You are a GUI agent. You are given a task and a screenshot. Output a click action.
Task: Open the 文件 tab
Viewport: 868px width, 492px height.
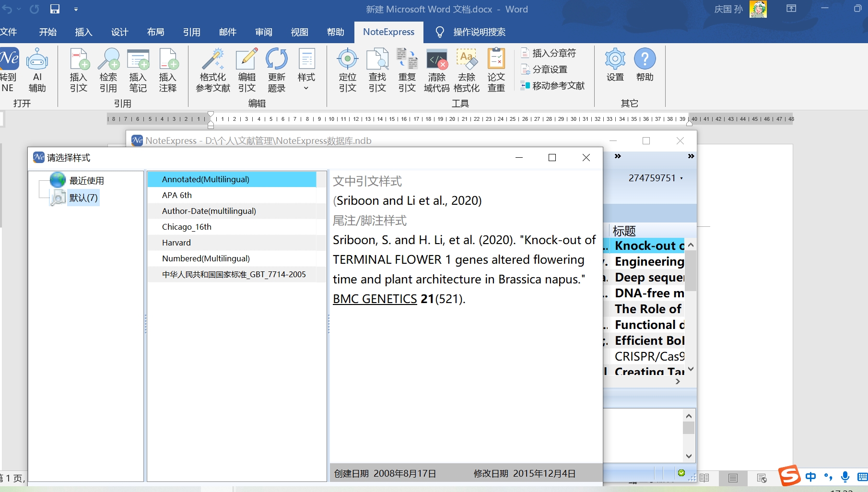click(x=9, y=32)
